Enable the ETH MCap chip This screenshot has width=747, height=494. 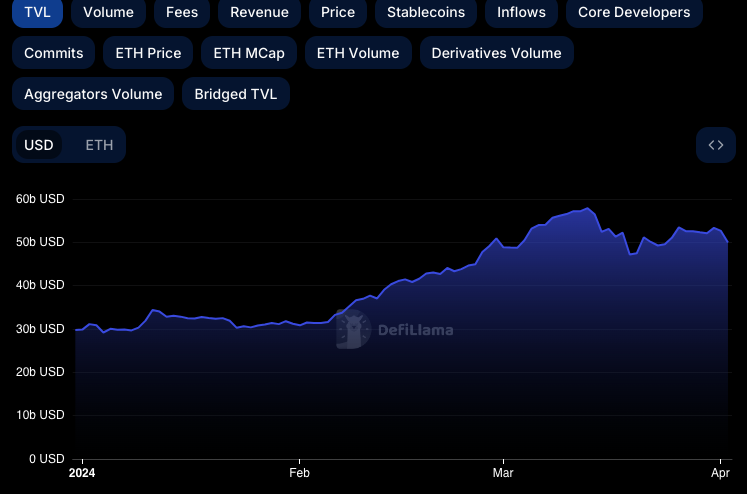pyautogui.click(x=249, y=53)
